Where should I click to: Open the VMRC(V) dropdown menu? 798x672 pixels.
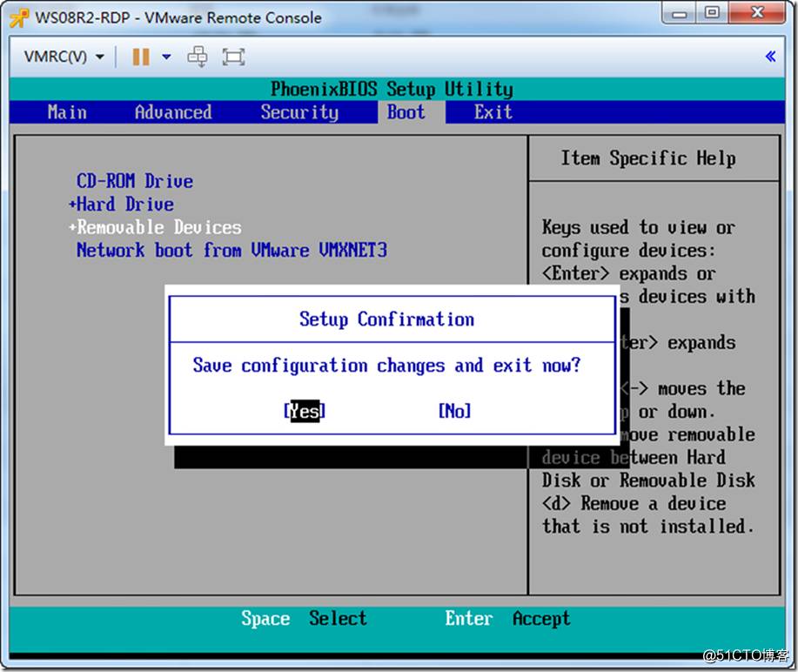[64, 57]
